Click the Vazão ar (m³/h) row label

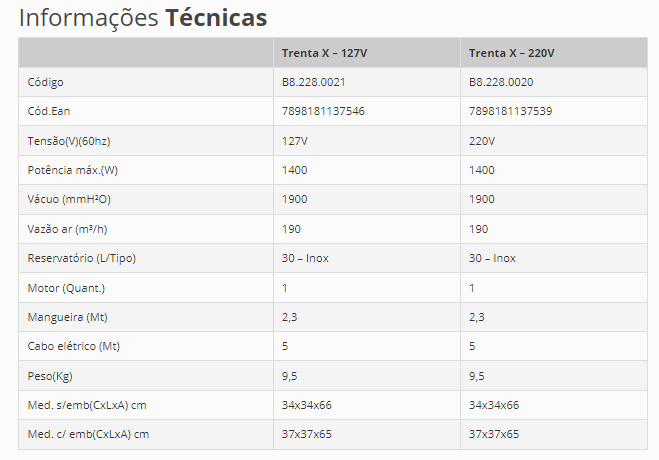pos(67,229)
